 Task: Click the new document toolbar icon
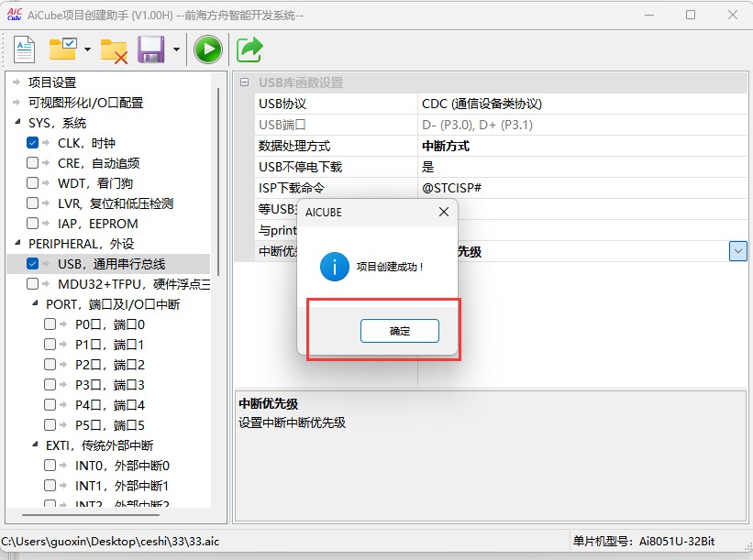[24, 49]
